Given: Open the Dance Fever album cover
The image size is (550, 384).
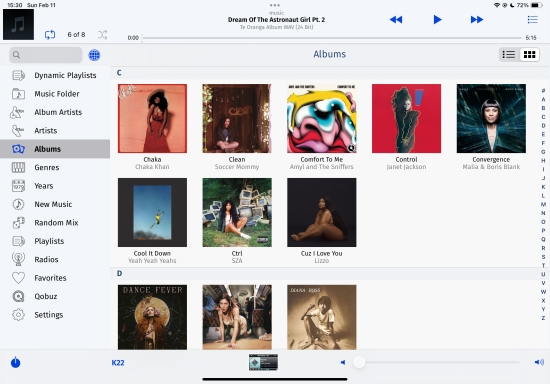Looking at the screenshot, I should pyautogui.click(x=152, y=317).
